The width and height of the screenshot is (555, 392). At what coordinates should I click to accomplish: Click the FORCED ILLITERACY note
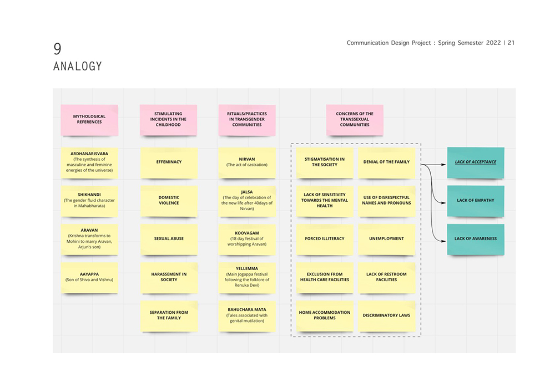click(x=325, y=239)
